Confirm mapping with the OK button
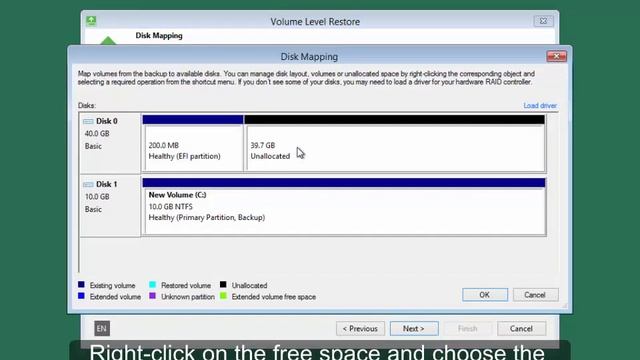 (x=484, y=295)
